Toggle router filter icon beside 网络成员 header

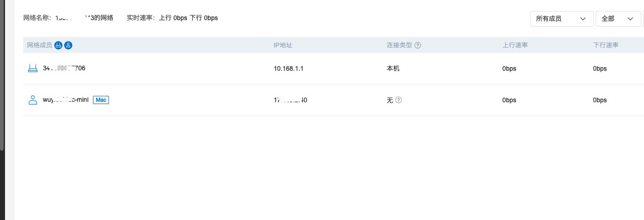[58, 45]
